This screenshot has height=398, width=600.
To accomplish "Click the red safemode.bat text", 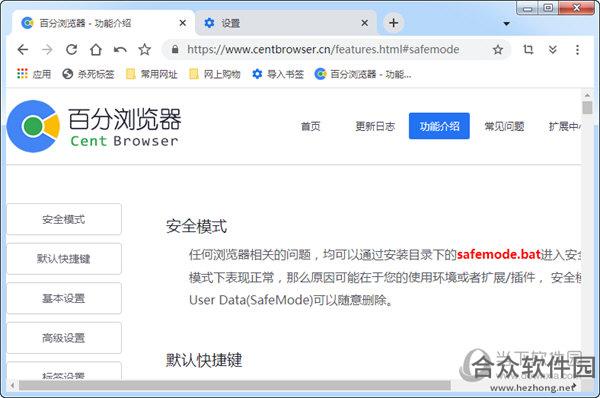I will coord(499,254).
